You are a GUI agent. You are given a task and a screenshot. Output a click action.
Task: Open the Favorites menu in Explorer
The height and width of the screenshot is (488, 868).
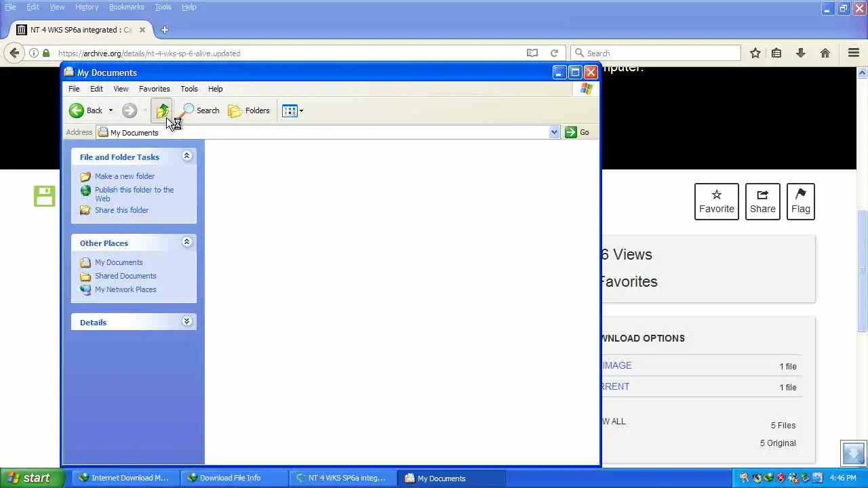pos(154,89)
